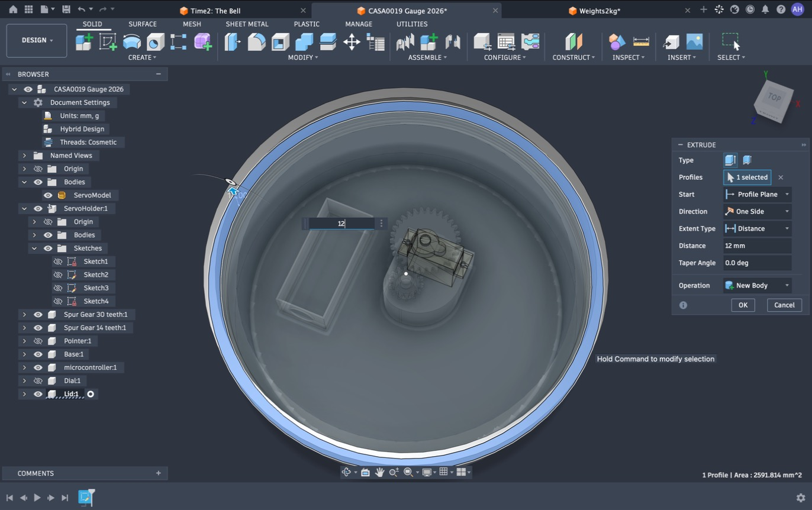Screen dimensions: 812x510
Task: Toggle visibility of ServoModel body
Action: click(x=48, y=195)
